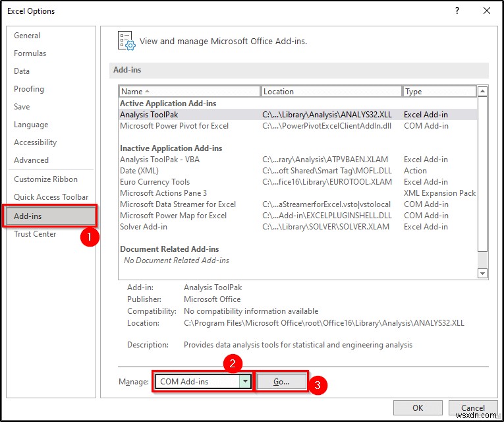Select Microsoft Power Pivot for Excel row
The image size is (504, 422).
click(x=298, y=126)
